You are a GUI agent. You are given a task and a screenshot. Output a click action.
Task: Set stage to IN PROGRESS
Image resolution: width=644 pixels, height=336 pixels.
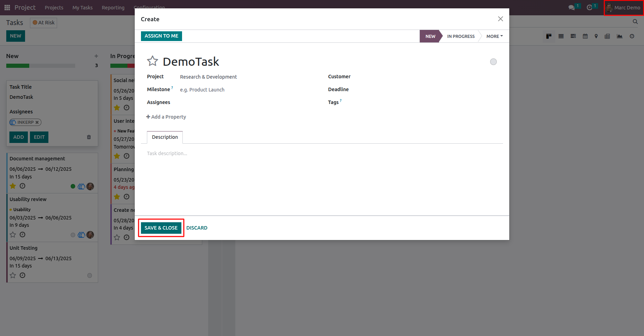point(461,36)
